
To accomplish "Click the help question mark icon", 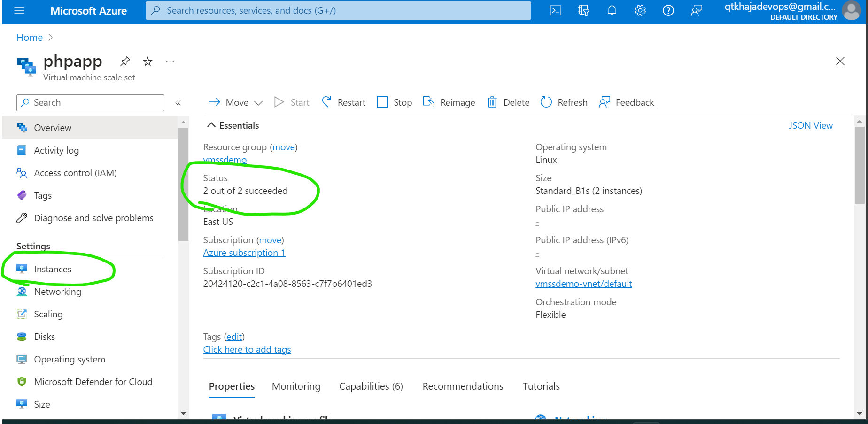I will 668,10.
